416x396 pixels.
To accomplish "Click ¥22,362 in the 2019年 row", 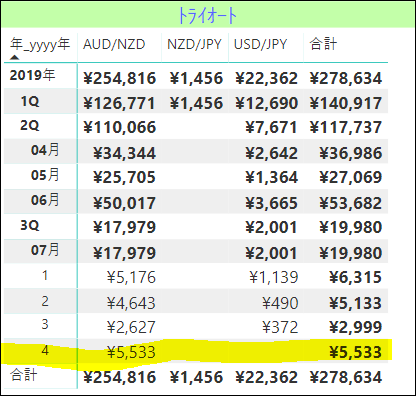I will [x=266, y=78].
